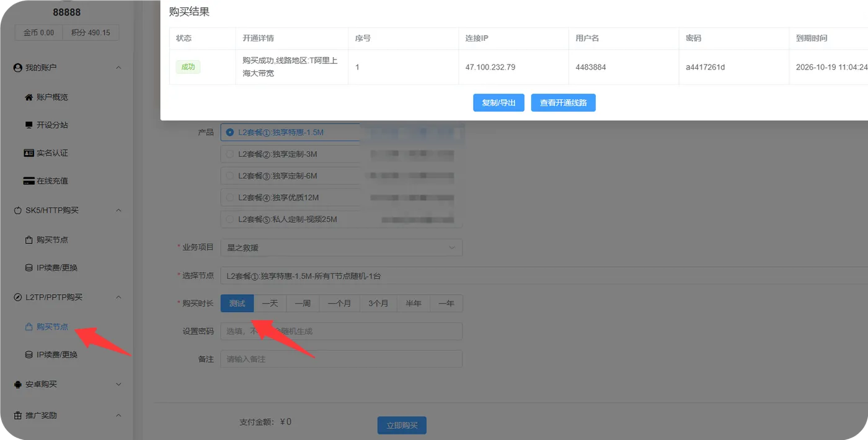This screenshot has width=868, height=440.
Task: Click the bag icon under SK5/HTTP购买 购买节点
Action: pyautogui.click(x=29, y=240)
